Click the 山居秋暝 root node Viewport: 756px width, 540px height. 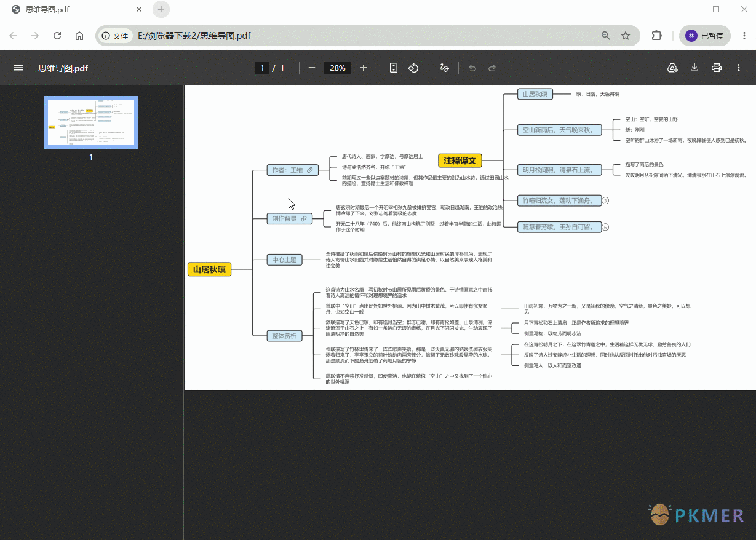[x=209, y=269]
